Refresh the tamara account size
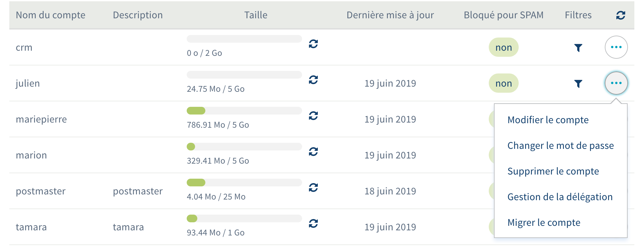The height and width of the screenshot is (247, 644). tap(313, 223)
